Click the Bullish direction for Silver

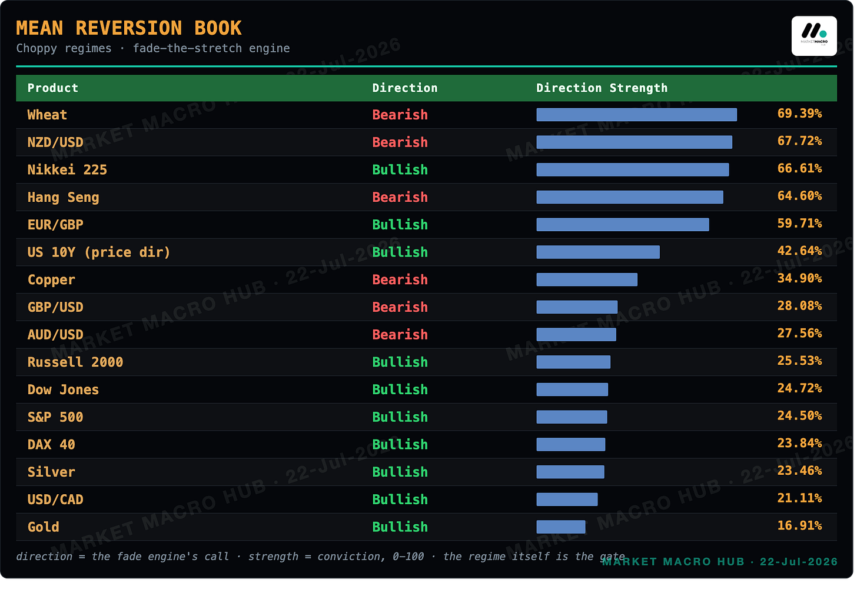[400, 472]
